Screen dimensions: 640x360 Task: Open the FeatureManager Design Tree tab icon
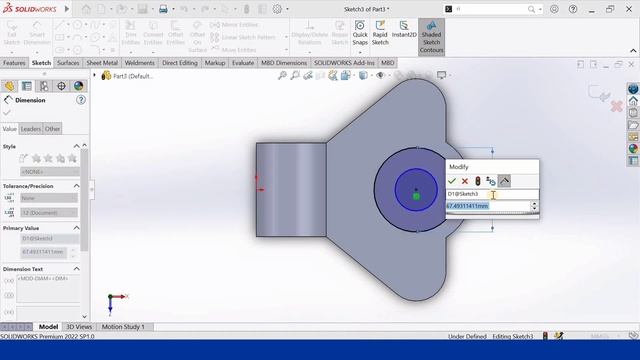(9, 86)
